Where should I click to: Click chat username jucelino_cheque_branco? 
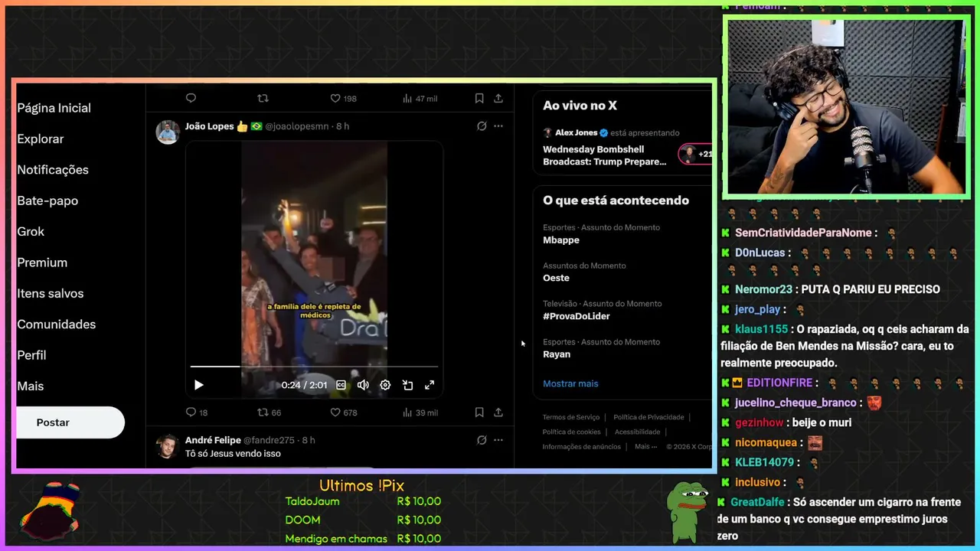(795, 403)
